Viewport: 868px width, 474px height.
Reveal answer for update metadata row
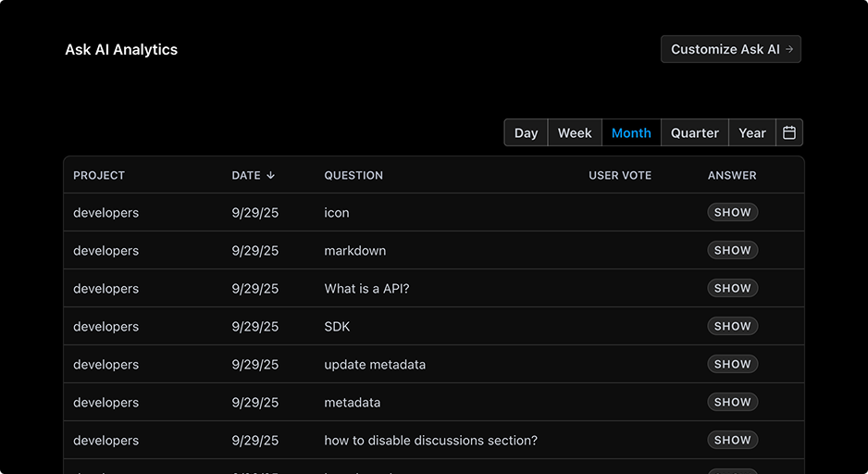pyautogui.click(x=732, y=365)
